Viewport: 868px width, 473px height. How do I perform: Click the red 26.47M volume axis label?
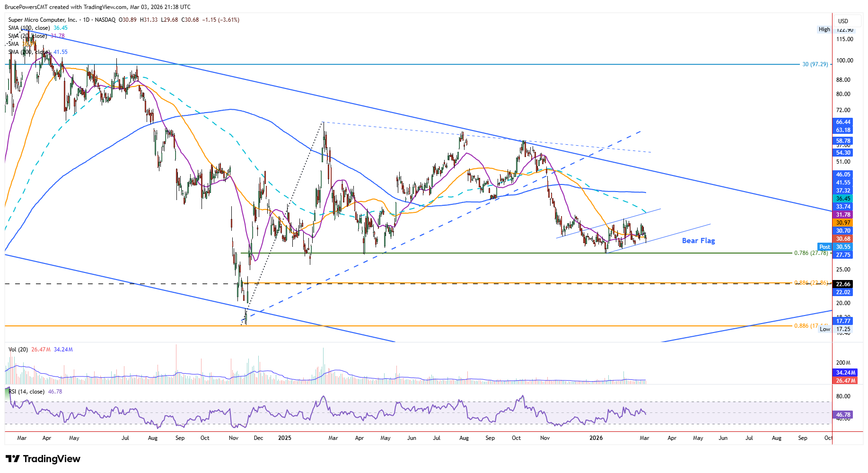[845, 381]
